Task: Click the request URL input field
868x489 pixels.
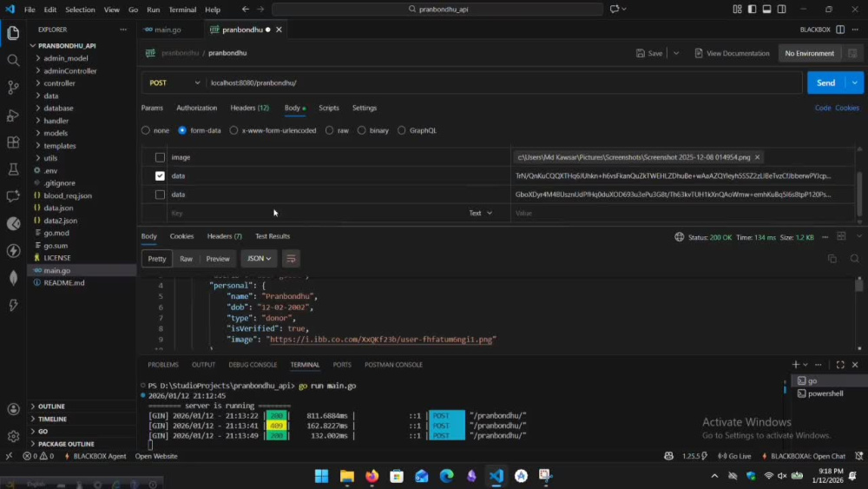Action: coord(503,83)
